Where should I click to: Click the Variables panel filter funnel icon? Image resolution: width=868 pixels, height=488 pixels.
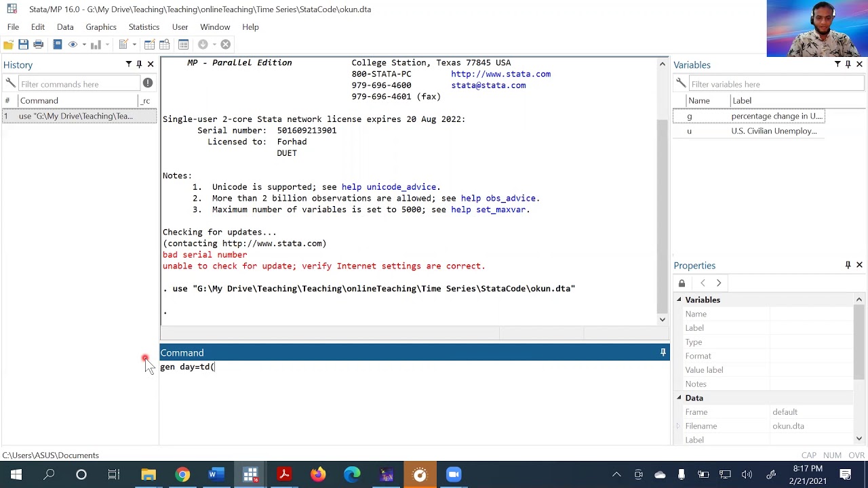837,64
